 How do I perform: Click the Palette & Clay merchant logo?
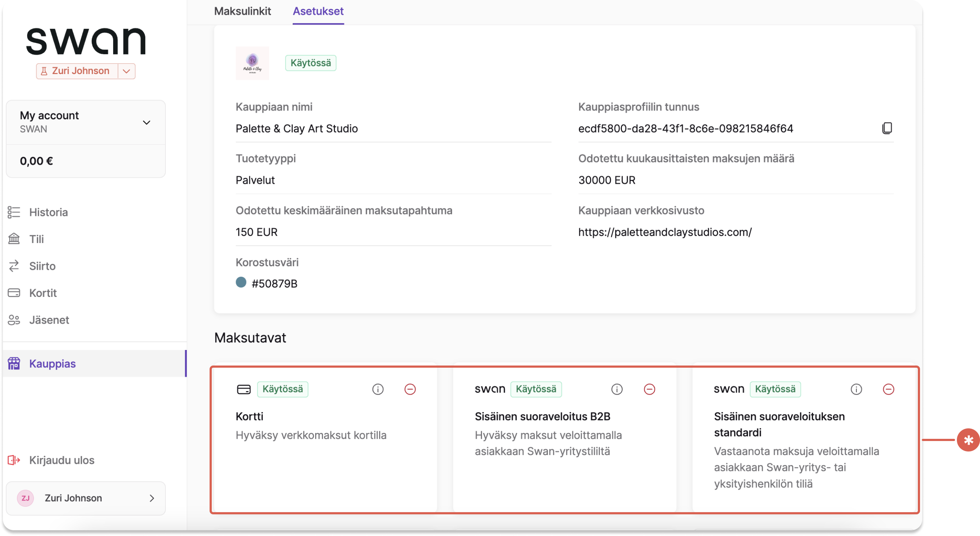click(252, 63)
